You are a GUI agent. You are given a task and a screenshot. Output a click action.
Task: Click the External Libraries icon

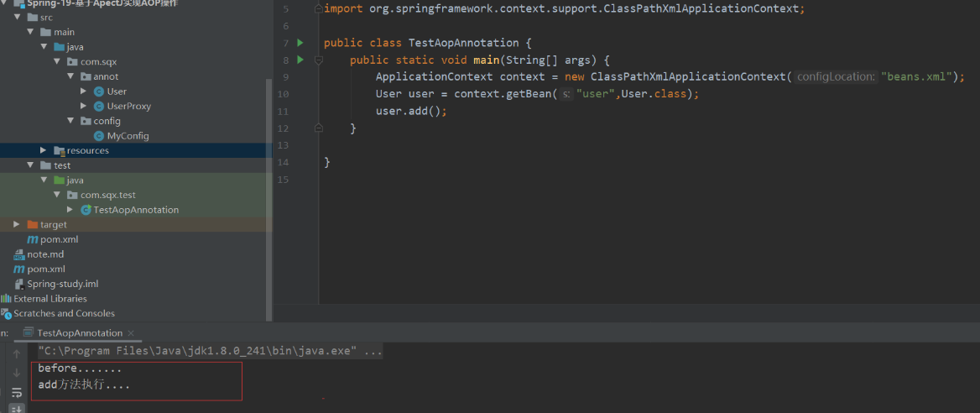6,299
